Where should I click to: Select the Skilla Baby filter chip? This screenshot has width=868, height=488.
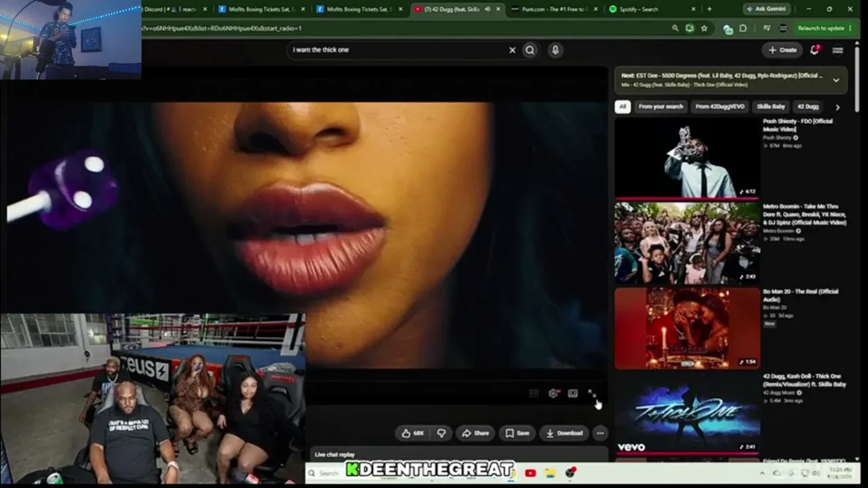[x=771, y=106]
